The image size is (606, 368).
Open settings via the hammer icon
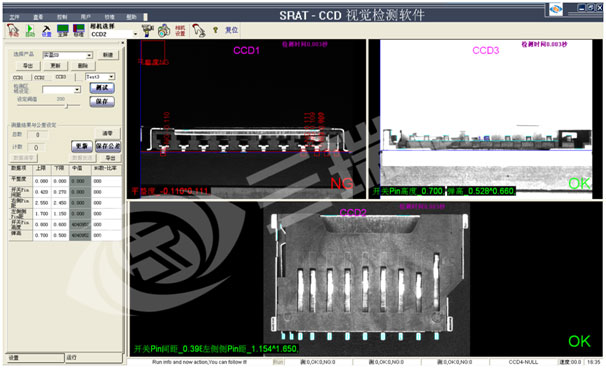tap(46, 31)
